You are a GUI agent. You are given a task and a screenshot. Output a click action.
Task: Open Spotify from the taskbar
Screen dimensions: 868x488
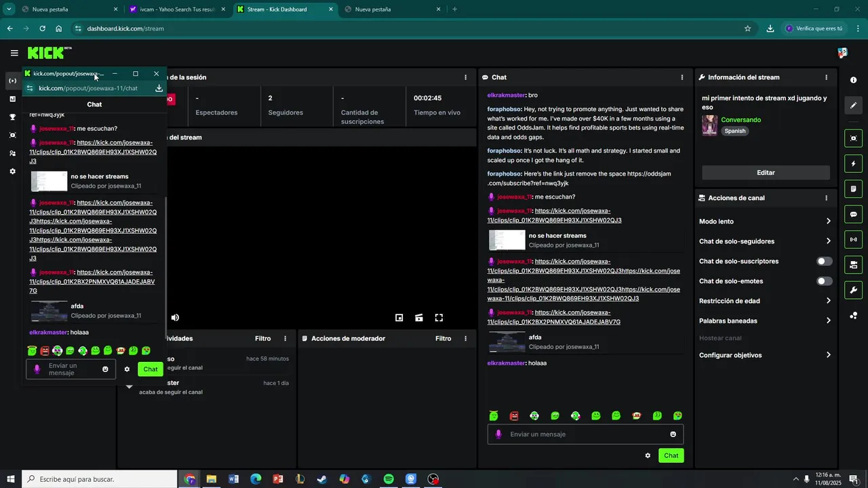pos(389,479)
